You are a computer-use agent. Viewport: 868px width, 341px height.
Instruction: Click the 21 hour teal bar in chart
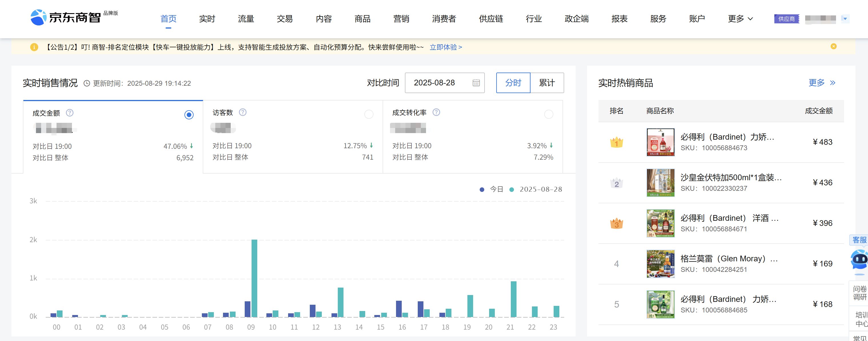click(514, 299)
